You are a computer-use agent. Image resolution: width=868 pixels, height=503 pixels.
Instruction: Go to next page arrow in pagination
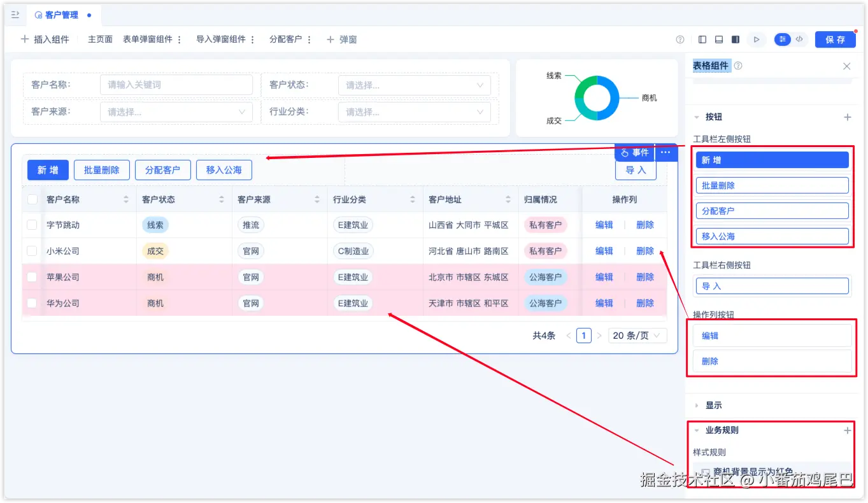(599, 336)
